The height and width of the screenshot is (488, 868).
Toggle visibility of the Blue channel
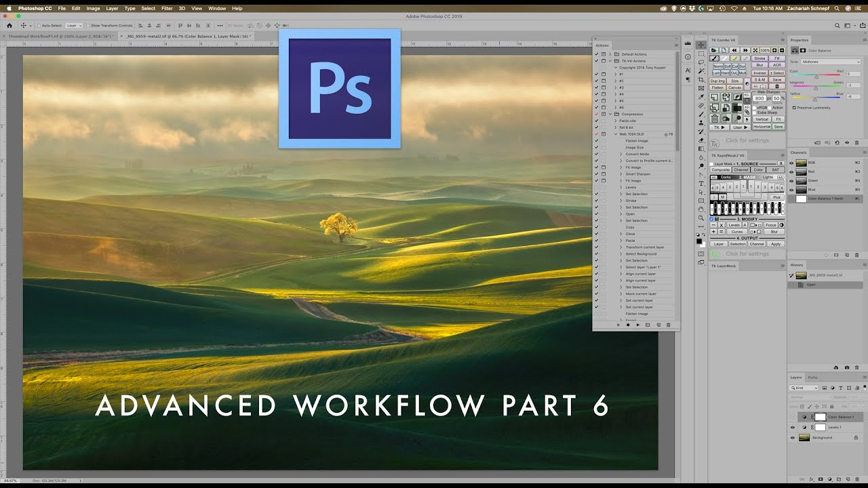(x=791, y=189)
